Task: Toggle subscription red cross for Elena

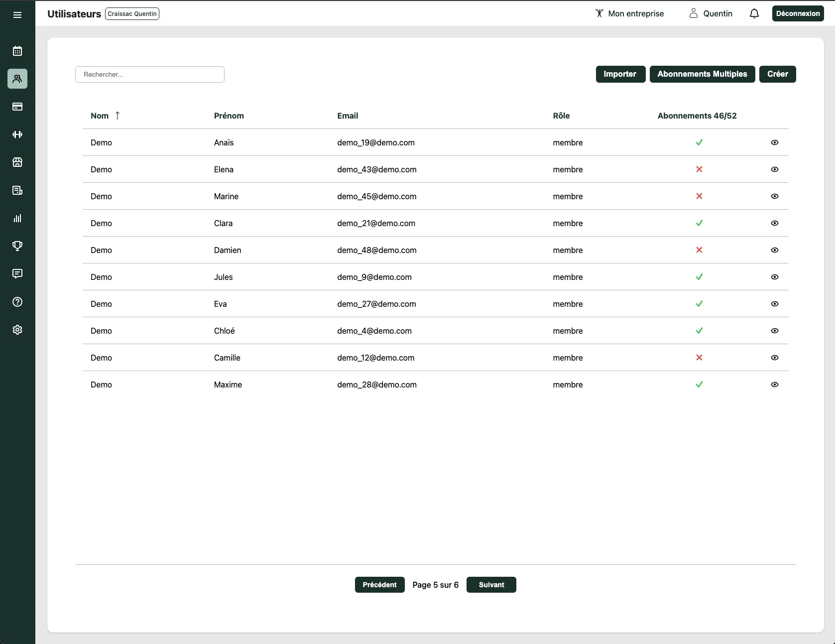Action: (x=699, y=169)
